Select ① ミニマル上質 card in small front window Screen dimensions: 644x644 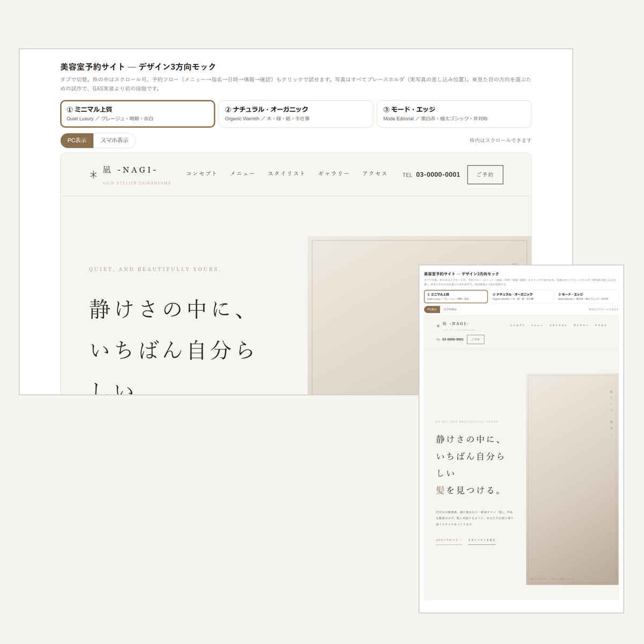[x=456, y=296]
